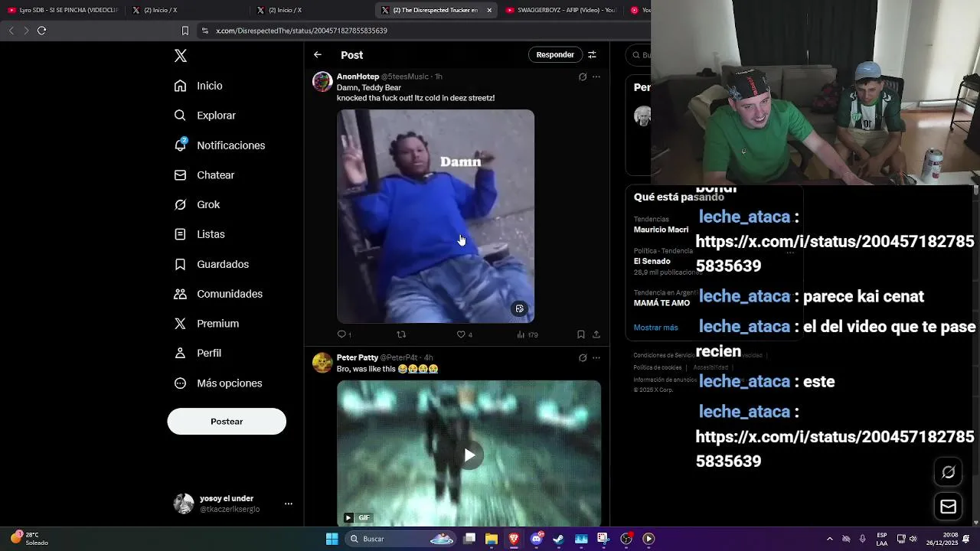The width and height of the screenshot is (980, 551).
Task: Open the weather widget showing 28°C Soleado
Action: [29, 539]
